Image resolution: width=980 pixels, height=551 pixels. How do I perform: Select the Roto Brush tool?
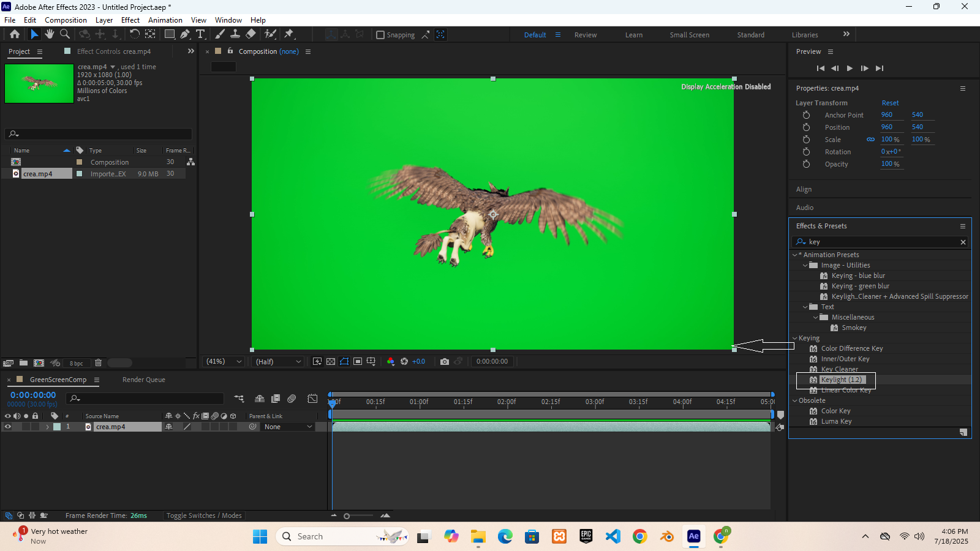(270, 34)
